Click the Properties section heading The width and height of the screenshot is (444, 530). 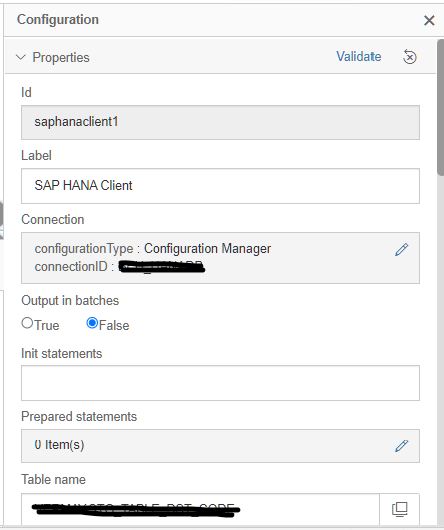click(x=61, y=57)
